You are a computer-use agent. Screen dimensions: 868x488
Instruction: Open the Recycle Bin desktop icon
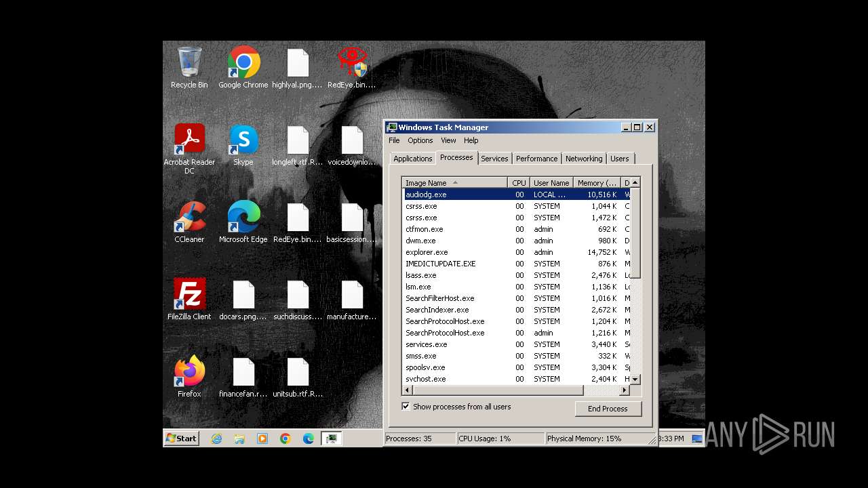coord(189,67)
